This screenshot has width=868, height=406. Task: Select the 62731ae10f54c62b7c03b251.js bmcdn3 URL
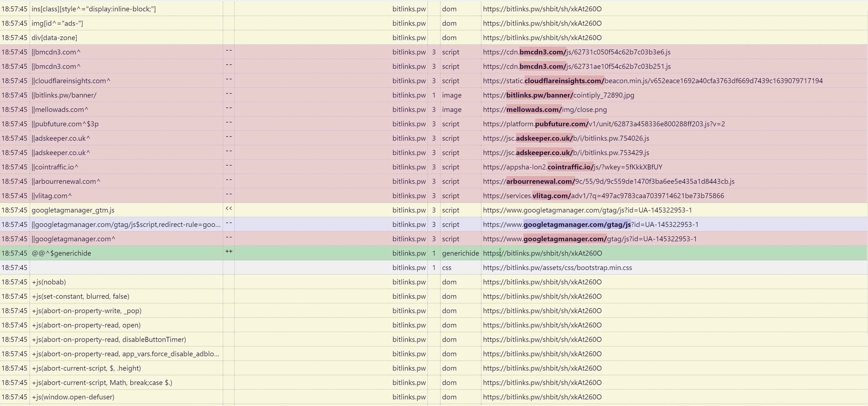tap(577, 66)
